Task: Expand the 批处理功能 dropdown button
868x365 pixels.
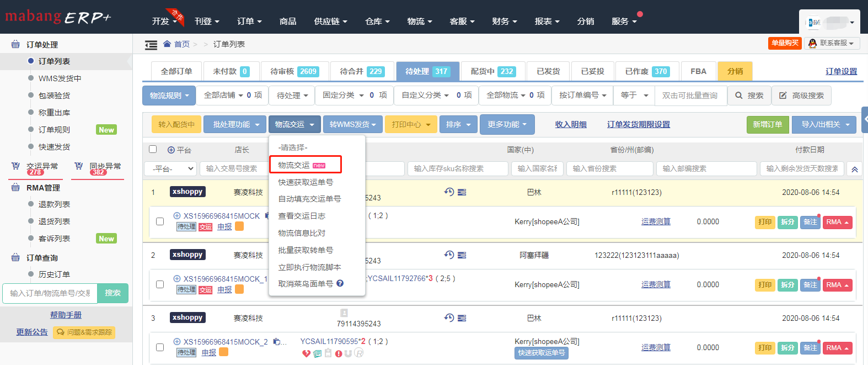Action: click(x=235, y=124)
